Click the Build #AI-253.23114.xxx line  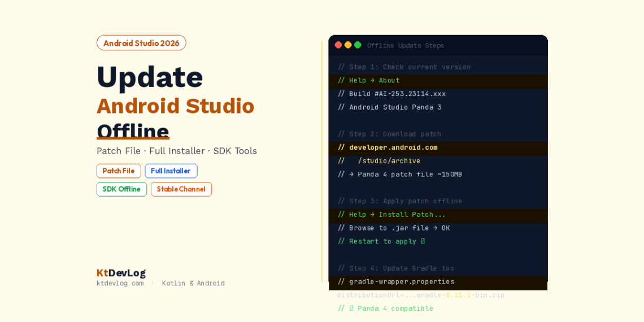(391, 94)
